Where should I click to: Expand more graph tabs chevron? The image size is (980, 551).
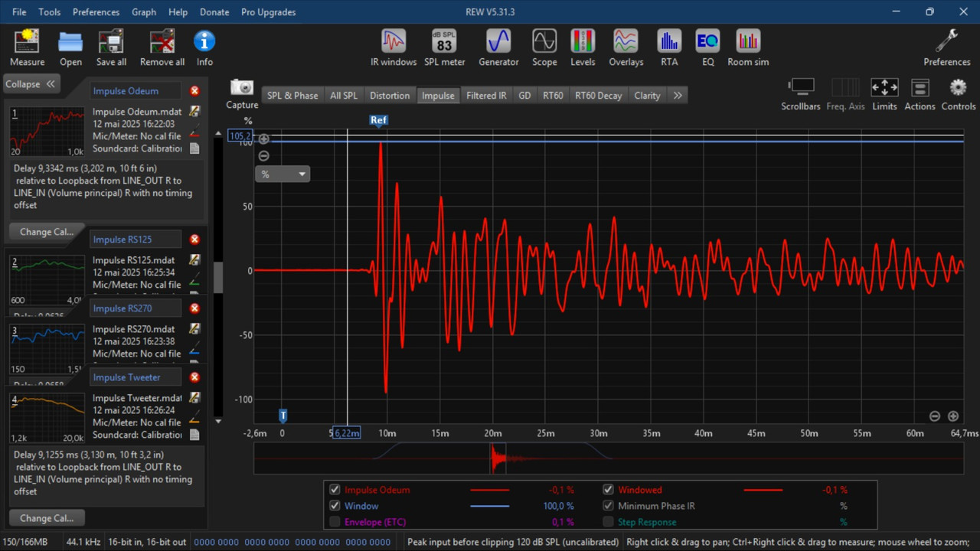pyautogui.click(x=678, y=96)
